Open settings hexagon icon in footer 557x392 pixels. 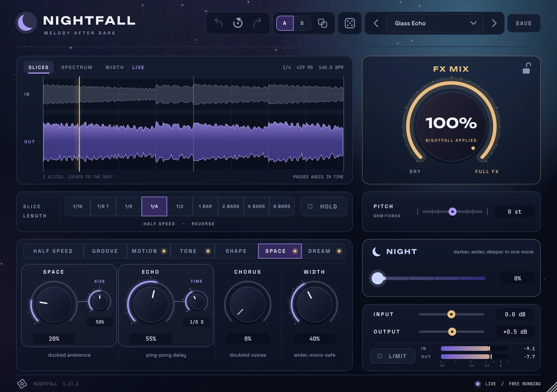(22, 384)
